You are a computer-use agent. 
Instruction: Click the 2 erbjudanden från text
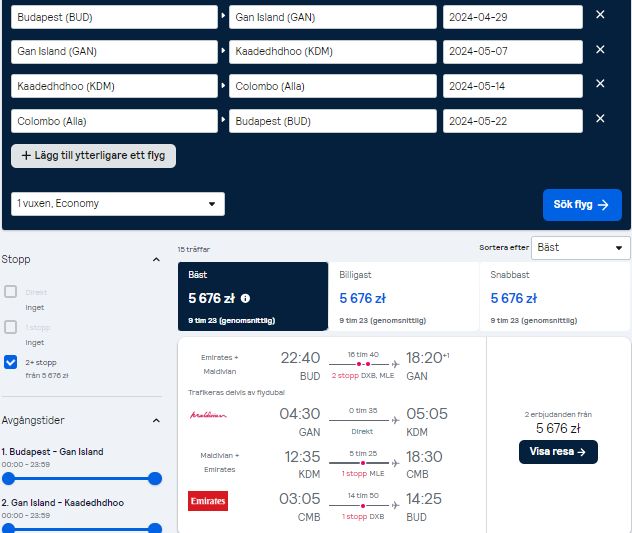[x=558, y=414]
